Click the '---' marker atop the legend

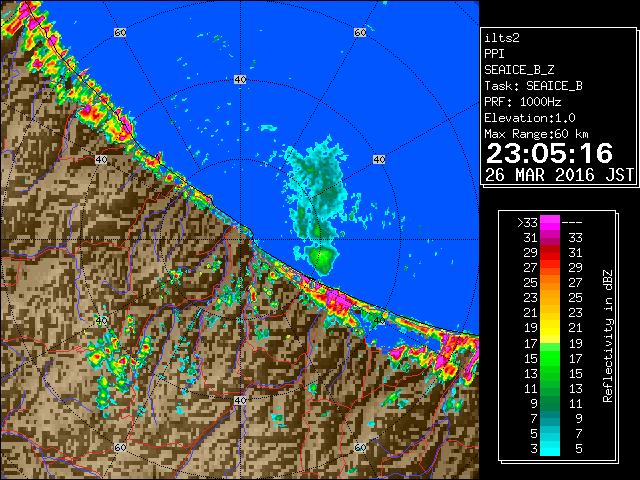click(x=572, y=223)
